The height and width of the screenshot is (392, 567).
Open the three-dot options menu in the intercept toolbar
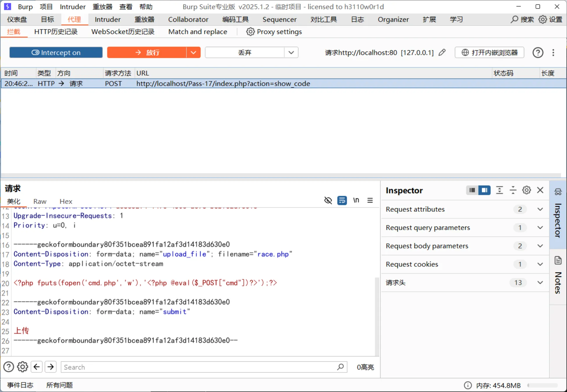pyautogui.click(x=553, y=53)
